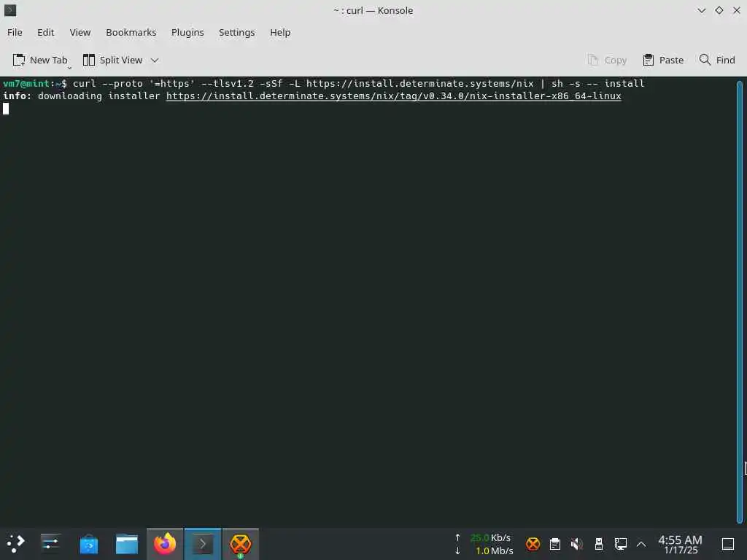Click the Konsole window icon in title bar
The image size is (747, 560).
[10, 10]
